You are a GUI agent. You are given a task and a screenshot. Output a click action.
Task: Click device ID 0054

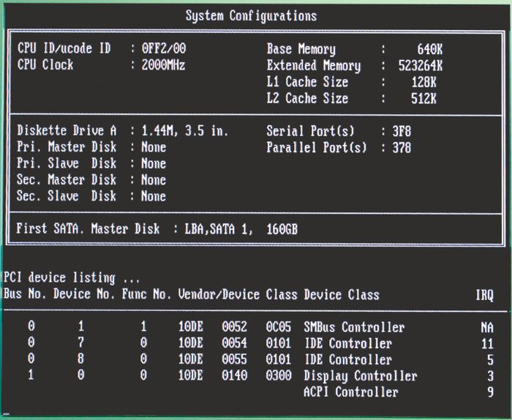[235, 343]
